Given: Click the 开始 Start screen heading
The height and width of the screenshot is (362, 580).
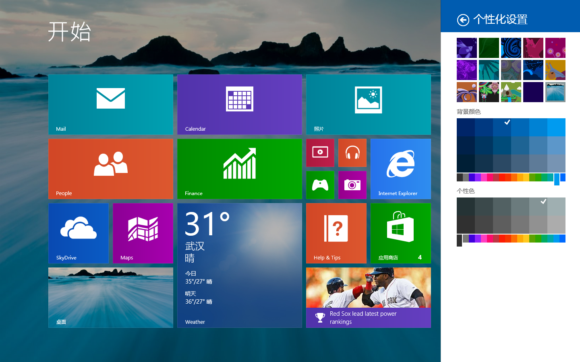Looking at the screenshot, I should pyautogui.click(x=69, y=32).
